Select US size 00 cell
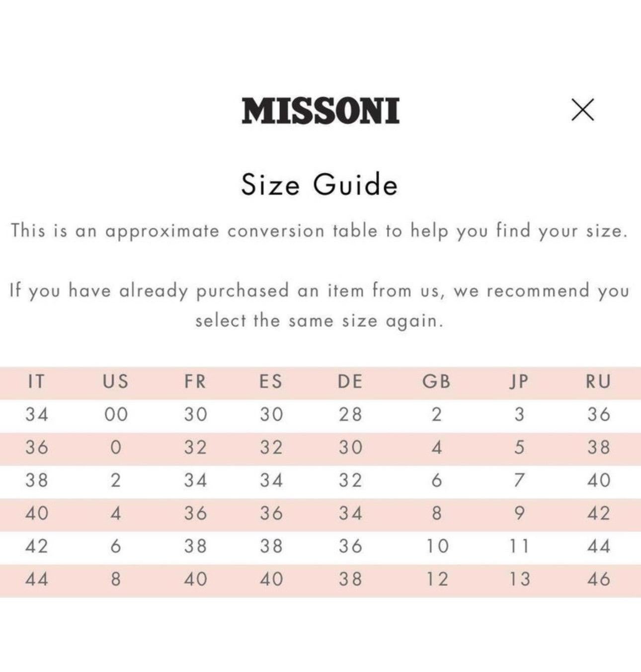This screenshot has height=672, width=641. pyautogui.click(x=116, y=414)
